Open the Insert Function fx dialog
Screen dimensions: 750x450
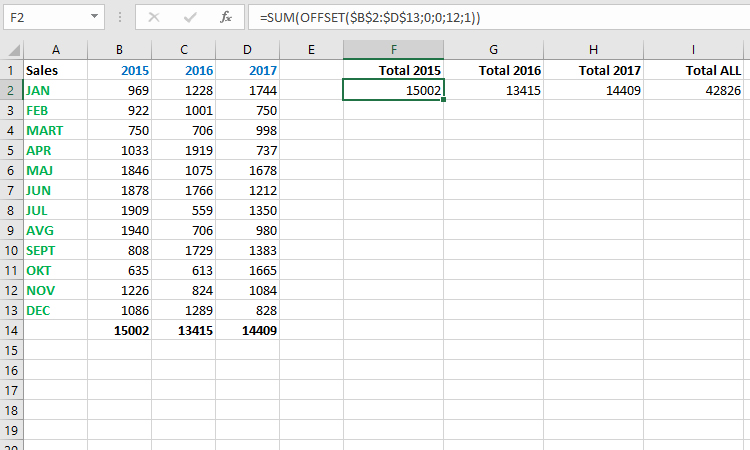[x=226, y=17]
